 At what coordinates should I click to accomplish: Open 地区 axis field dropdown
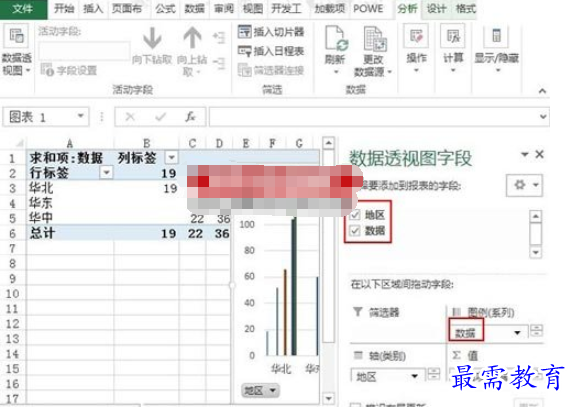click(414, 376)
